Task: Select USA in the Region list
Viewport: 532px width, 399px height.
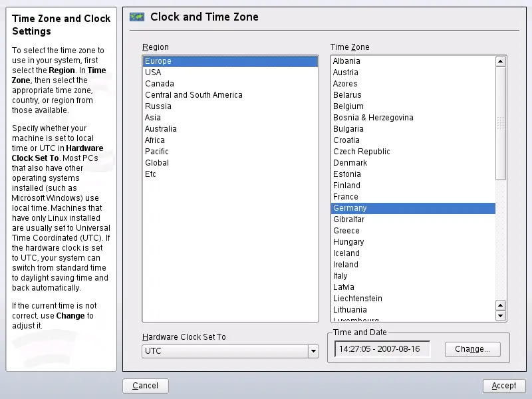Action: [x=153, y=72]
